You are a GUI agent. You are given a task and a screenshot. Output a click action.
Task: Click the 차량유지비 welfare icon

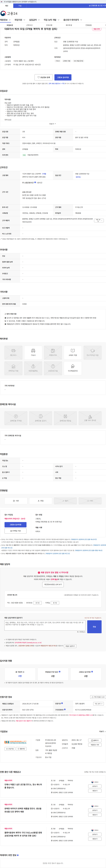tap(53, 352)
